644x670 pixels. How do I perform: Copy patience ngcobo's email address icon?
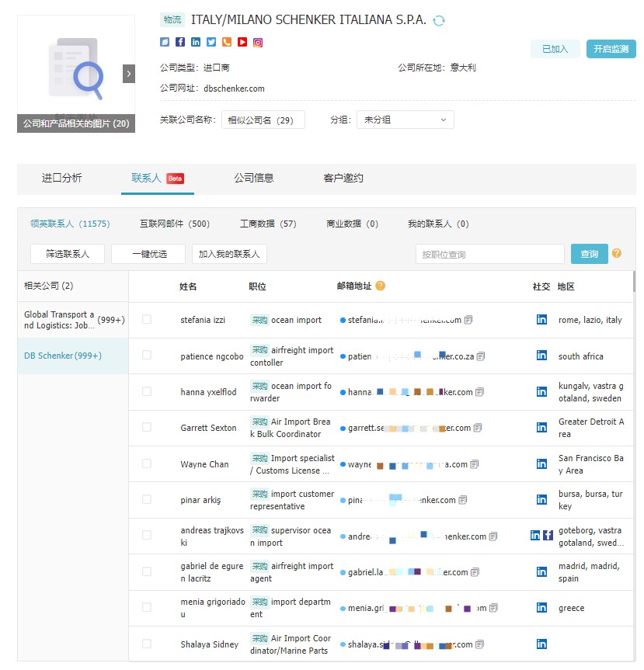pos(481,356)
